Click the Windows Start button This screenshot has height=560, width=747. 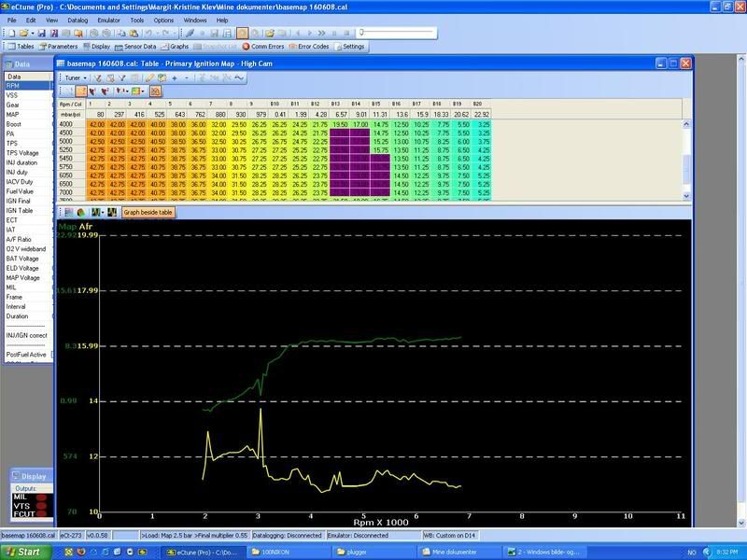(x=26, y=552)
